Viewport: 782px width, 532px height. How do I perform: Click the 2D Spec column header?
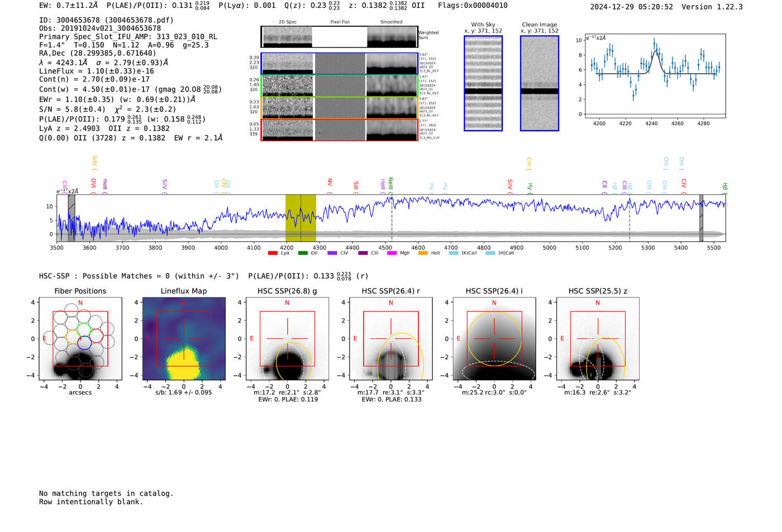(288, 22)
